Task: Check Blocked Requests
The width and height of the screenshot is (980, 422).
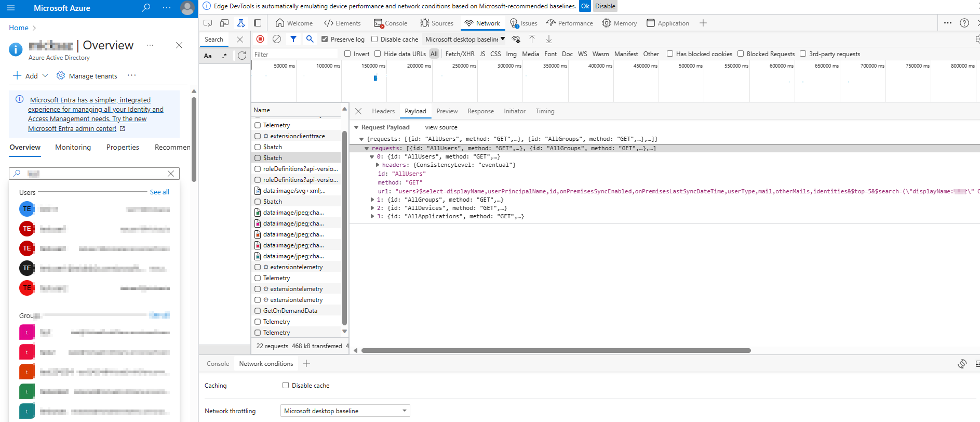Action: [x=741, y=54]
